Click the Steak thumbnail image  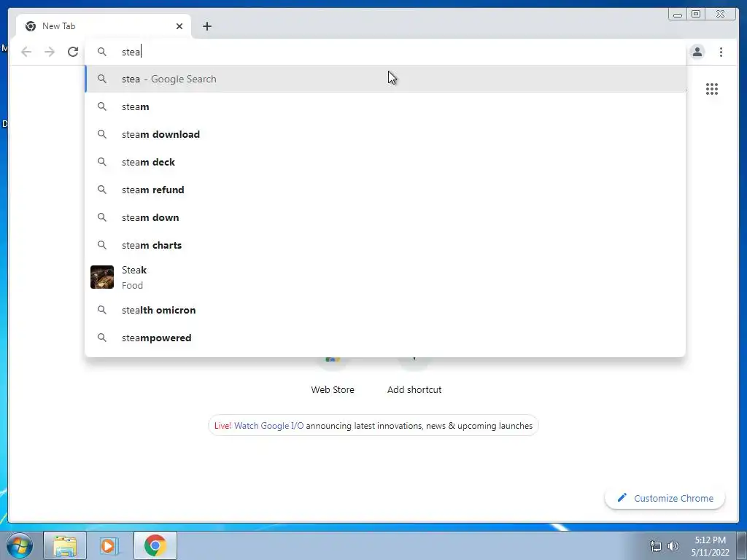click(x=102, y=277)
